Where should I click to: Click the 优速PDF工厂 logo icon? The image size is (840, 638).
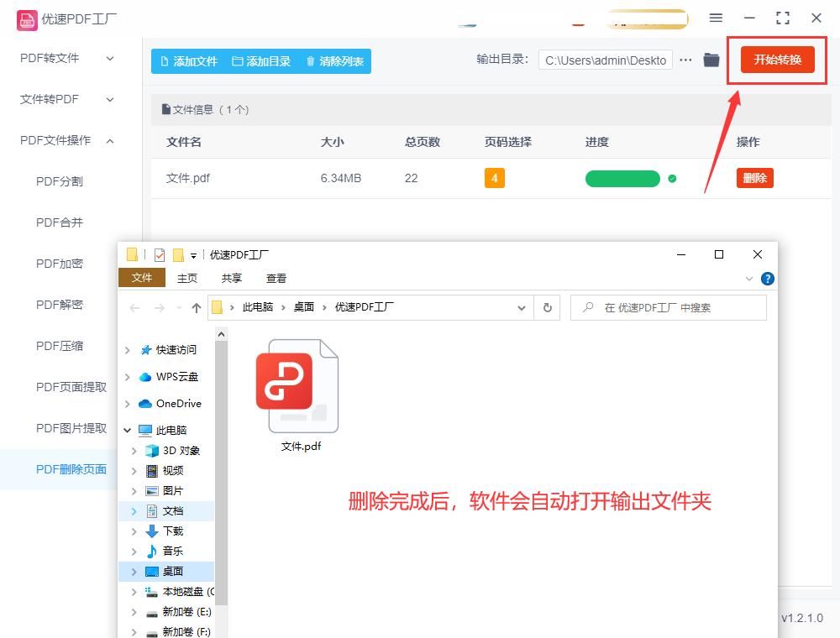tap(26, 18)
